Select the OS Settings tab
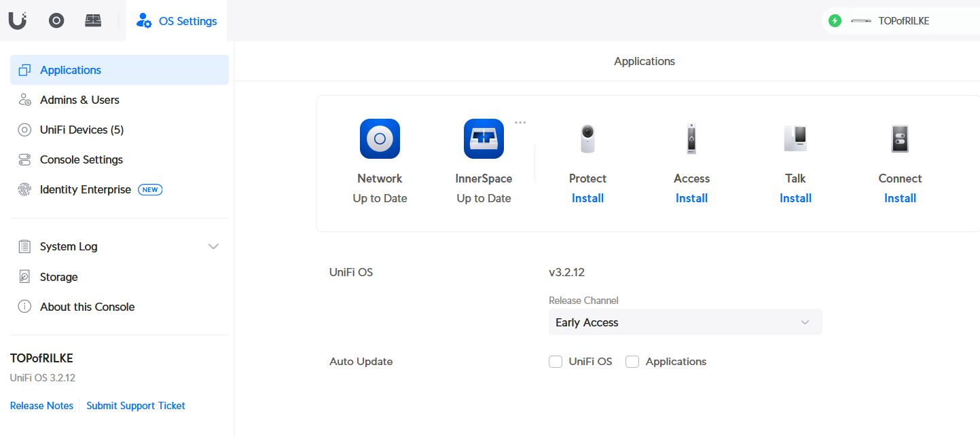Viewport: 980px width, 437px height. point(177,21)
